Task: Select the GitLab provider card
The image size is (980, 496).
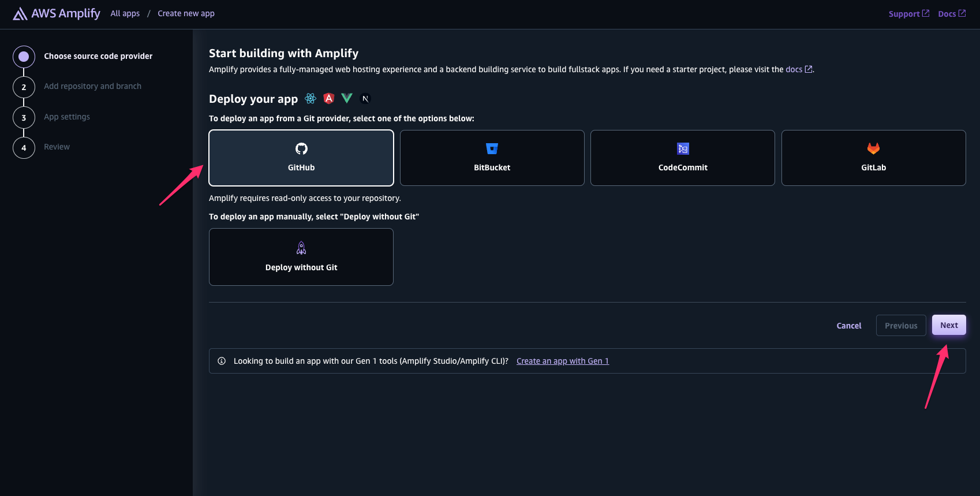Action: click(x=874, y=158)
